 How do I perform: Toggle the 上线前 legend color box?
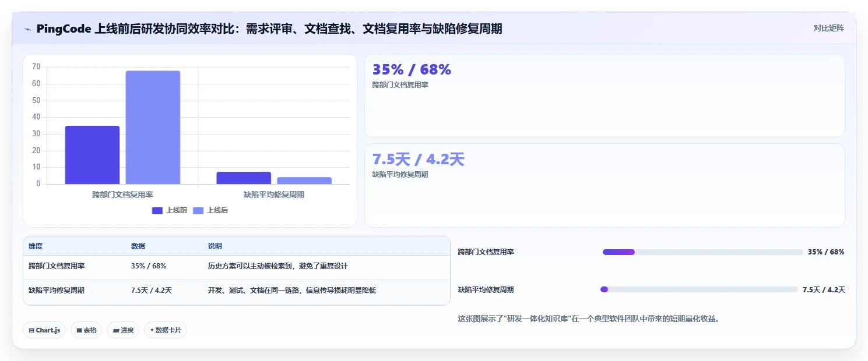pyautogui.click(x=157, y=210)
